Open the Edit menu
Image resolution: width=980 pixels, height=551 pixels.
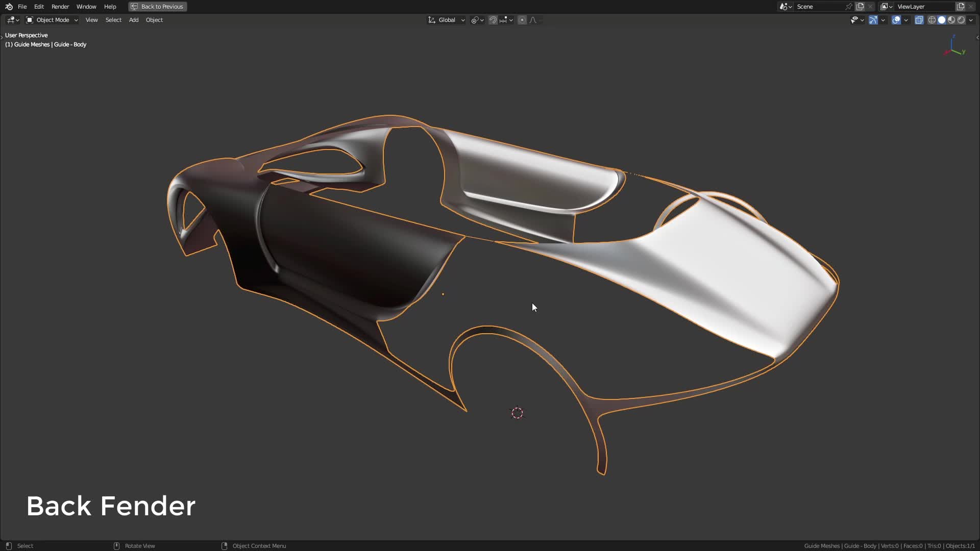coord(39,7)
